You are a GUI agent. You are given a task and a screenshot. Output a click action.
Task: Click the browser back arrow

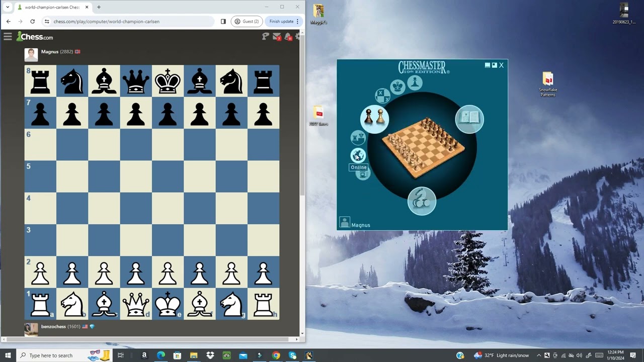[8, 22]
